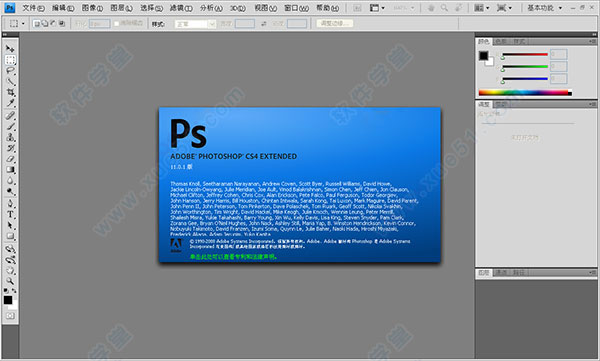Select the Eyedropper tool
The height and width of the screenshot is (361, 600).
tap(10, 103)
